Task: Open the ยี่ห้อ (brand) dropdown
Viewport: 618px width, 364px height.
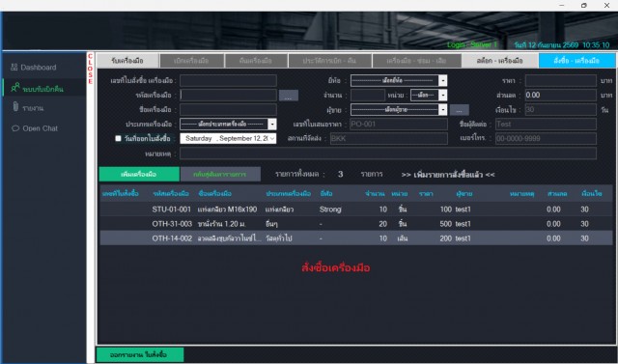Action: point(399,80)
